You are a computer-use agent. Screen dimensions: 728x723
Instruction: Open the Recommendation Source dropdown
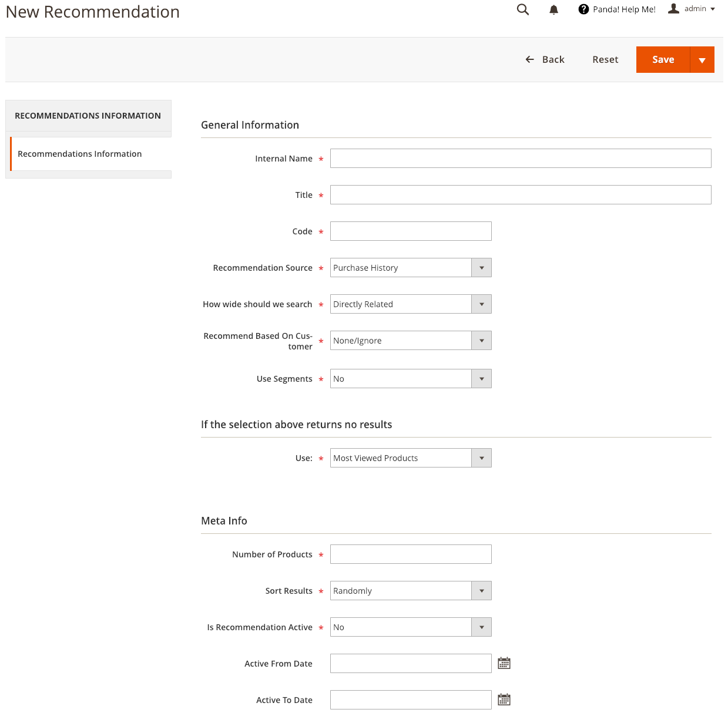click(x=411, y=268)
